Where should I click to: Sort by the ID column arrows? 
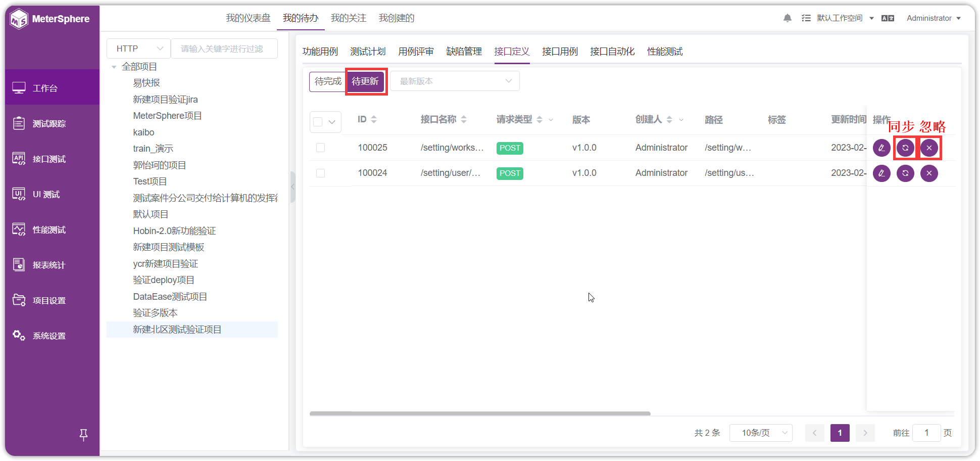click(x=374, y=120)
